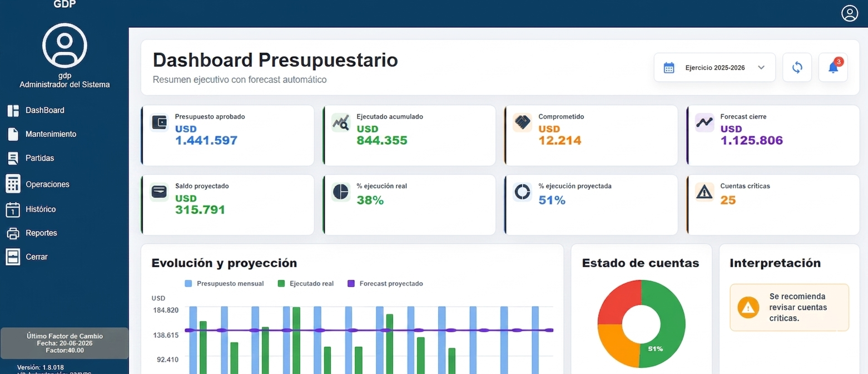Click the 92.410 axis label

(168, 360)
